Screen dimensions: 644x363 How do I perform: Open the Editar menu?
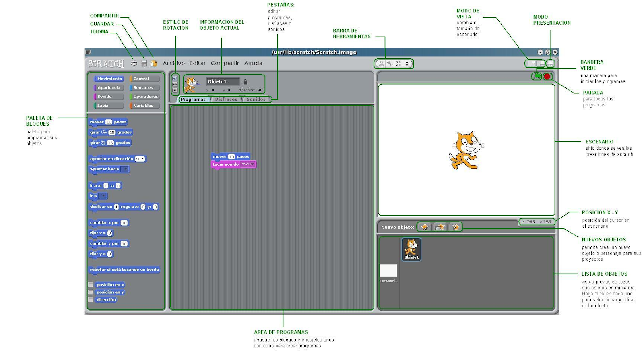198,63
